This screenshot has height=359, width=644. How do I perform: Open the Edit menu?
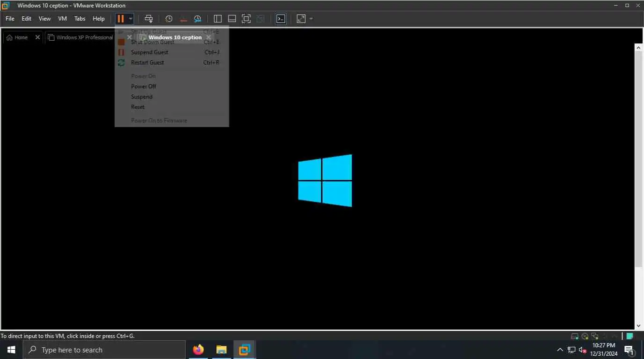(x=26, y=19)
